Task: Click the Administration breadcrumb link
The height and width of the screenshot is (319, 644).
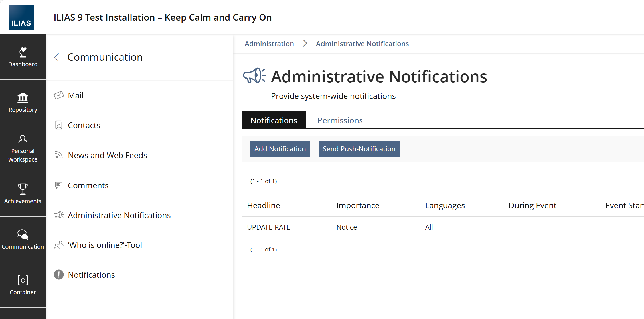Action: click(269, 44)
